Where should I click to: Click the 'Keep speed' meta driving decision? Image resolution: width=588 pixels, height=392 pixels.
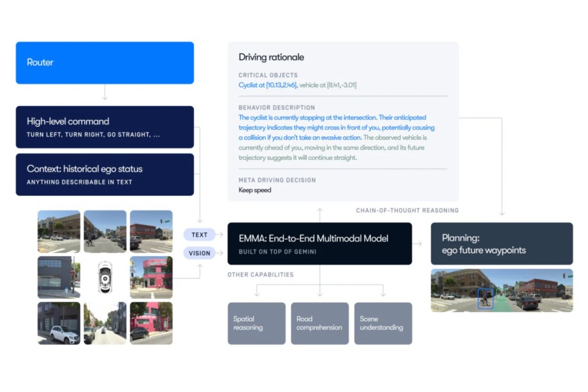[255, 190]
